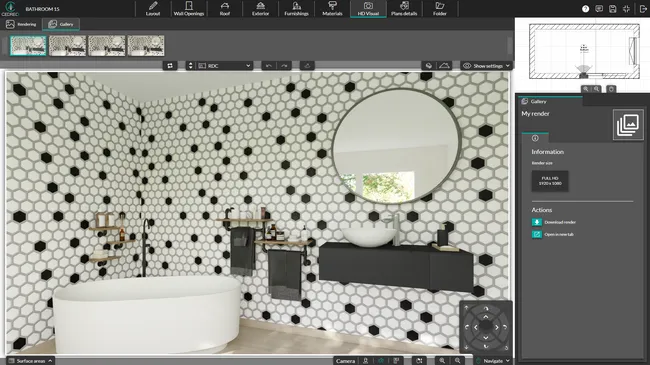Rotate camera left on navigation pad
This screenshot has height=365, width=650.
[x=467, y=327]
